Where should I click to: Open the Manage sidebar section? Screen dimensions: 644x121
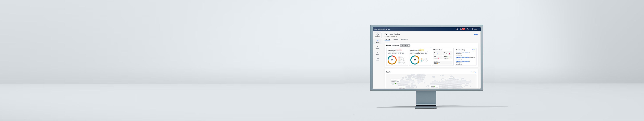pyautogui.click(x=378, y=47)
